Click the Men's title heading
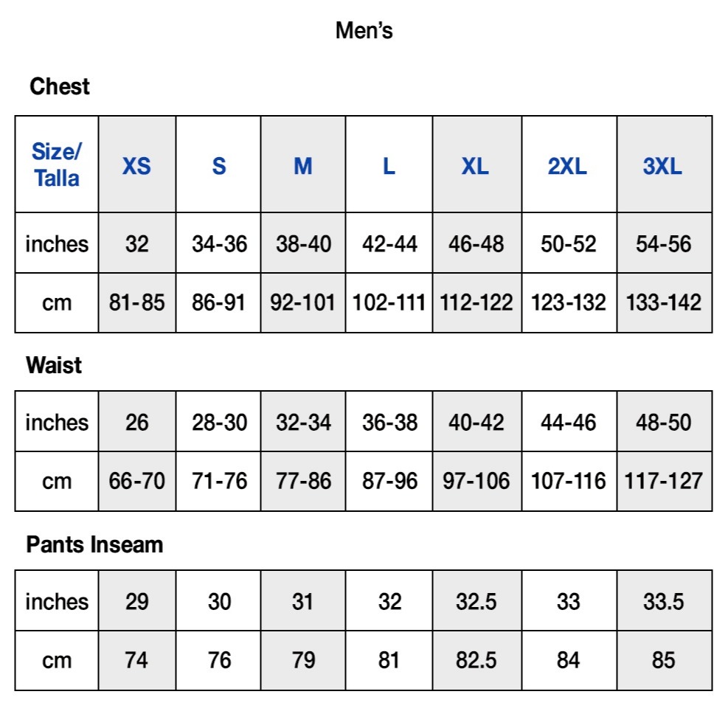Viewport: 728px width, 728px height. (364, 31)
